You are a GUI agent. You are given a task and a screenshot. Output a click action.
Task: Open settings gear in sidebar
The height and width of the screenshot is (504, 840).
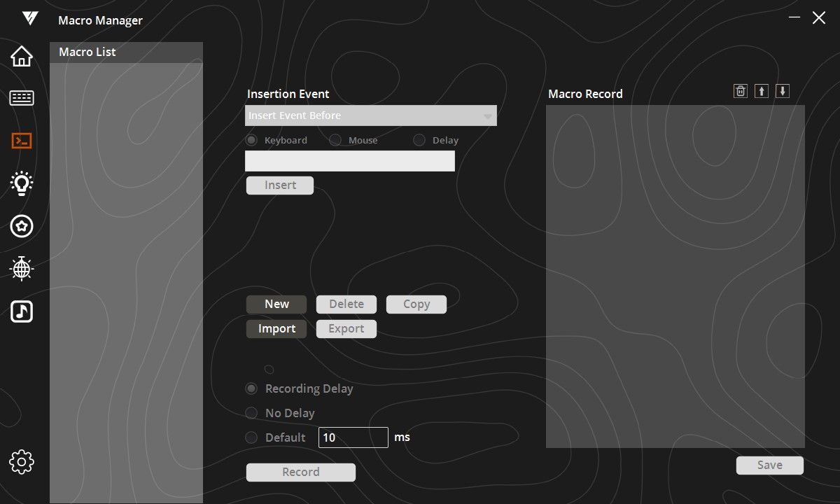(22, 462)
